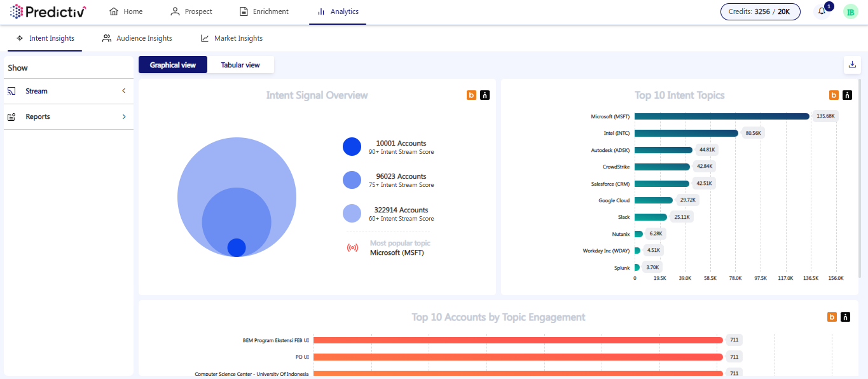Switch to Tabular view

click(x=240, y=65)
